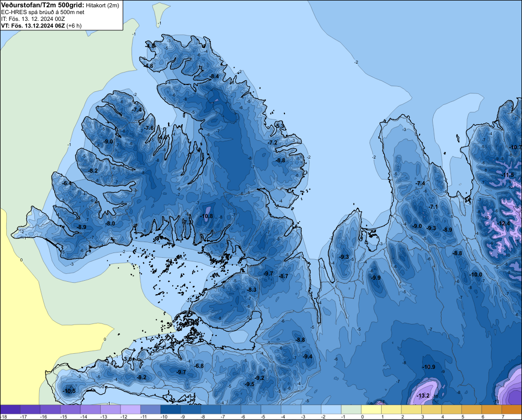Image resolution: width=522 pixels, height=420 pixels.
Task: Click the -6.8 temperature value on the map
Action: (x=199, y=366)
